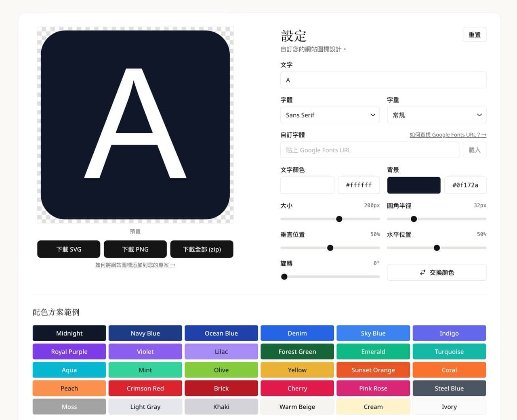Click the load custom font button (載入)
Image resolution: width=517 pixels, height=420 pixels.
[474, 150]
